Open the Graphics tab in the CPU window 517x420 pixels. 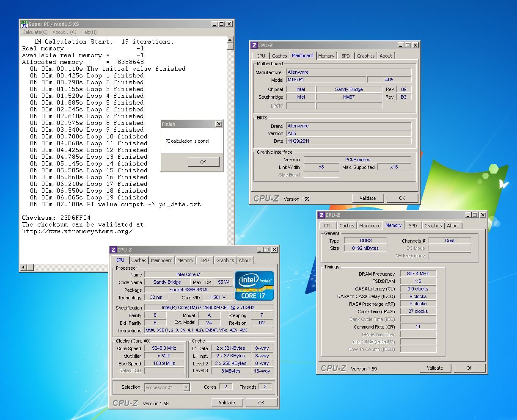(x=225, y=260)
